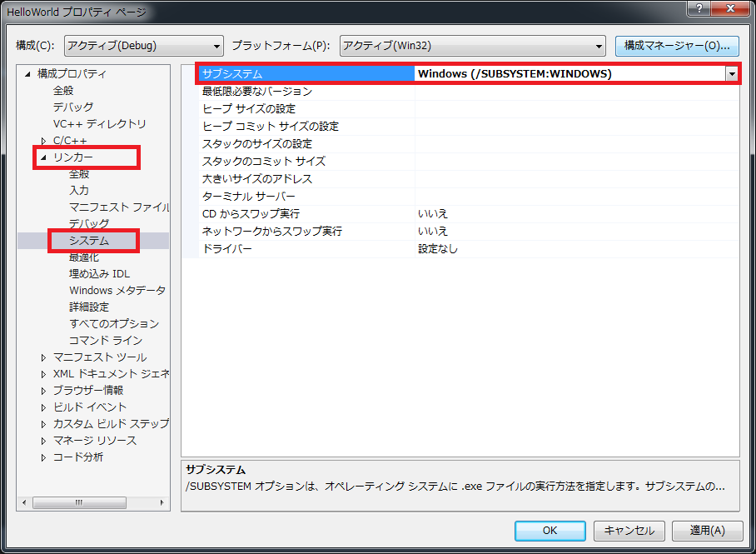Image resolution: width=756 pixels, height=554 pixels.
Task: Select コマンド ライン tree item
Action: (106, 341)
